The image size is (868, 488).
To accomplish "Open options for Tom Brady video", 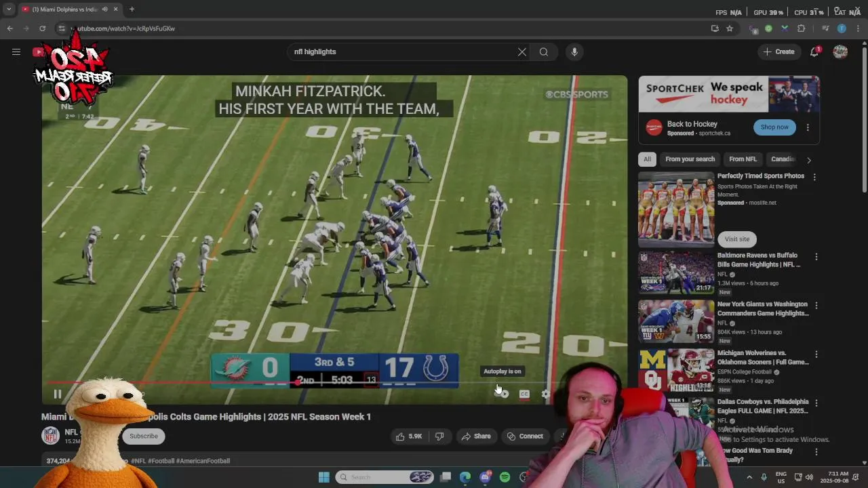I will click(816, 452).
